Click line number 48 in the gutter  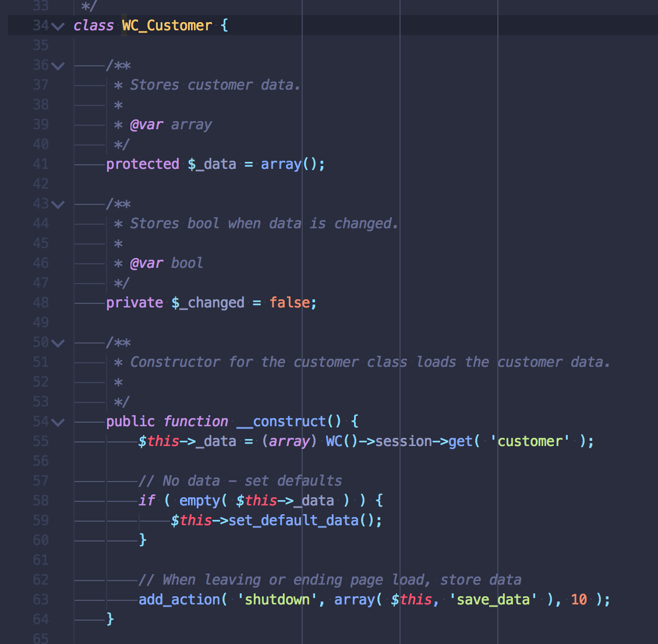(x=41, y=302)
